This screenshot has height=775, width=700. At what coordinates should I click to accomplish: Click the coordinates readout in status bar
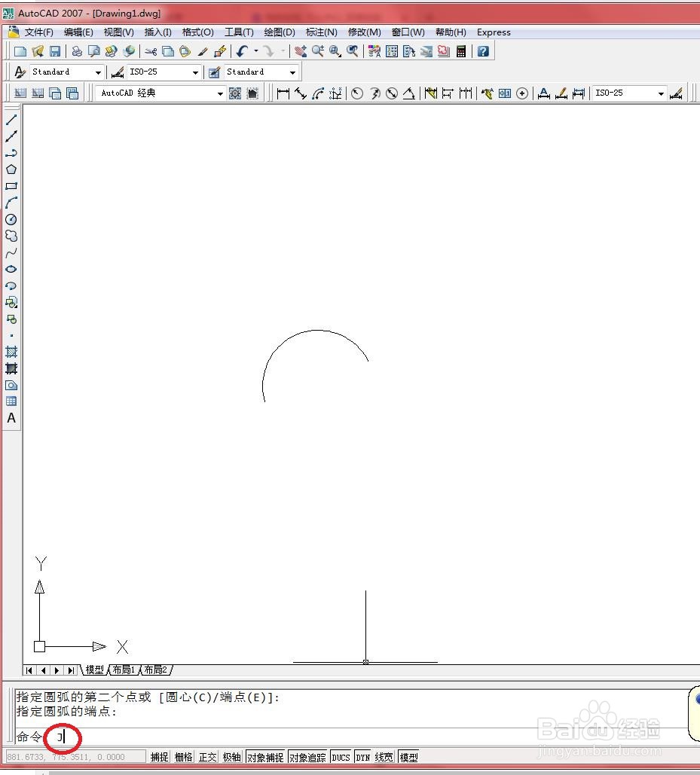[75, 757]
